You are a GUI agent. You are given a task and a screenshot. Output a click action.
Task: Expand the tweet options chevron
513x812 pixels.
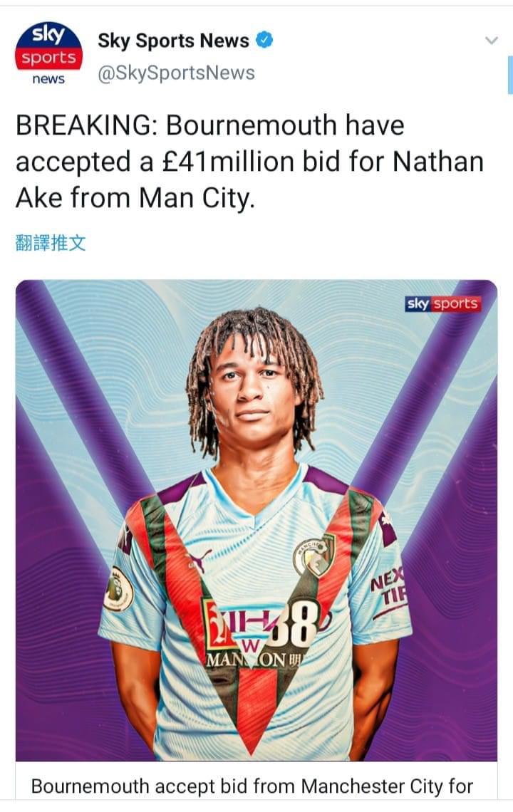tap(491, 41)
